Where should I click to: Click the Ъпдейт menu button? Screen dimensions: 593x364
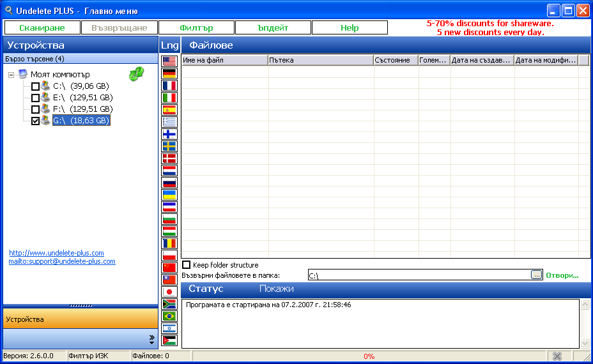point(273,27)
